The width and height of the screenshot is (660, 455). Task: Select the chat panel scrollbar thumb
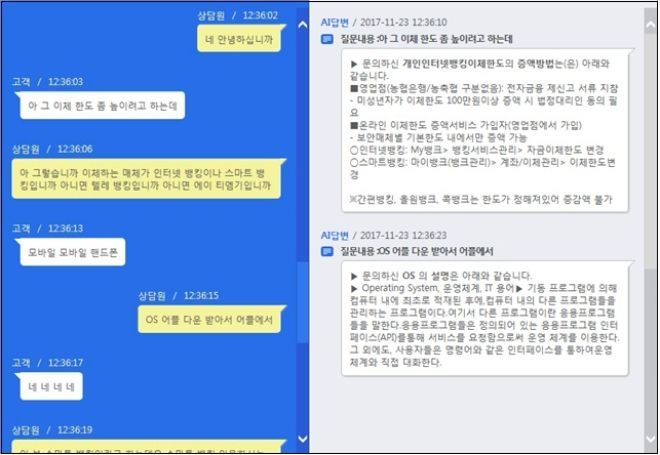302,302
